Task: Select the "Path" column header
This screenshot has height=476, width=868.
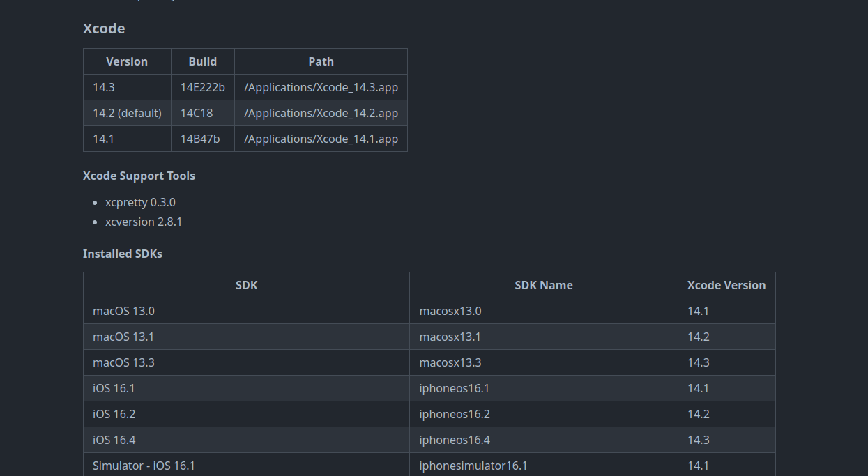Action: (321, 61)
